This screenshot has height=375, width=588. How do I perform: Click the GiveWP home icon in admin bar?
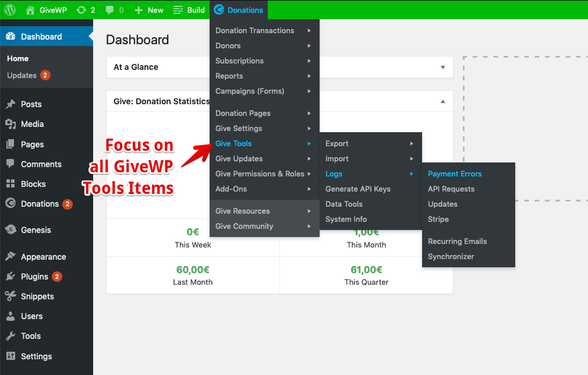tap(30, 10)
